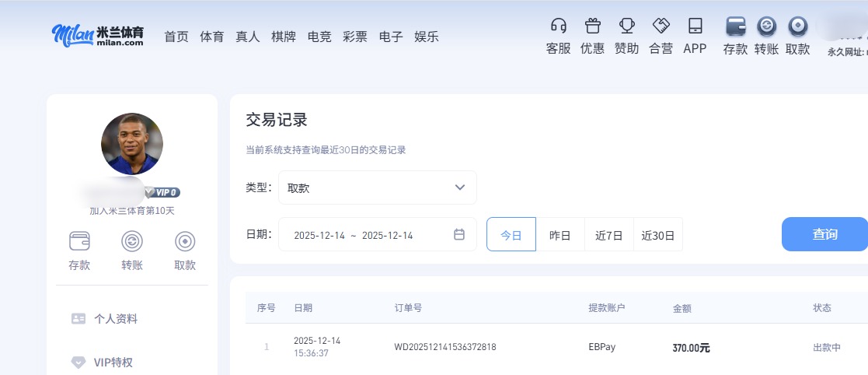Select the 昨日 date filter
This screenshot has height=375, width=868.
(x=560, y=234)
